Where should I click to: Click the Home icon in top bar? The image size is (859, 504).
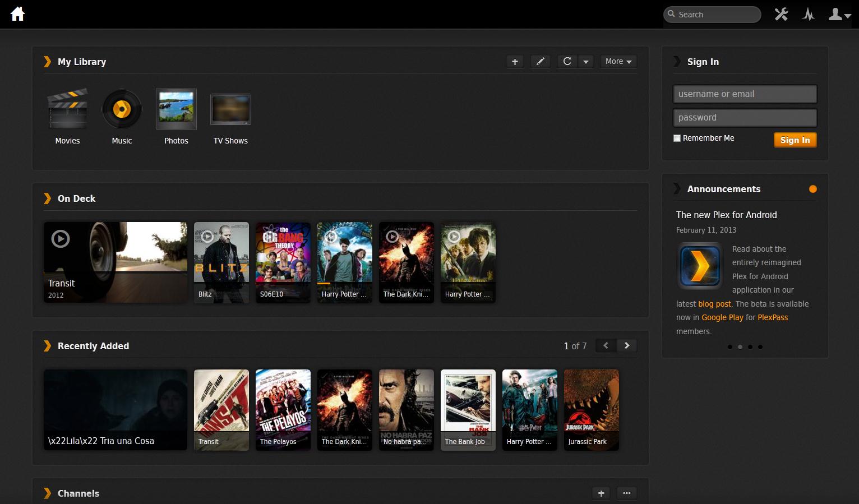(x=18, y=14)
